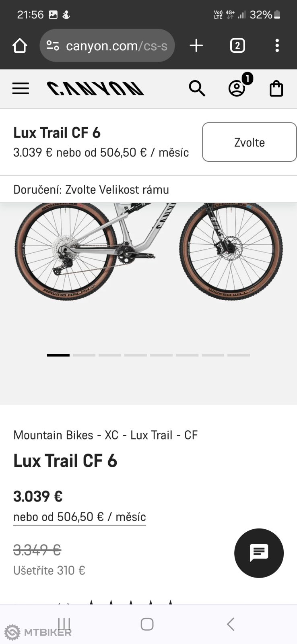Open the Canyon hamburger menu
This screenshot has width=297, height=644.
[x=21, y=89]
